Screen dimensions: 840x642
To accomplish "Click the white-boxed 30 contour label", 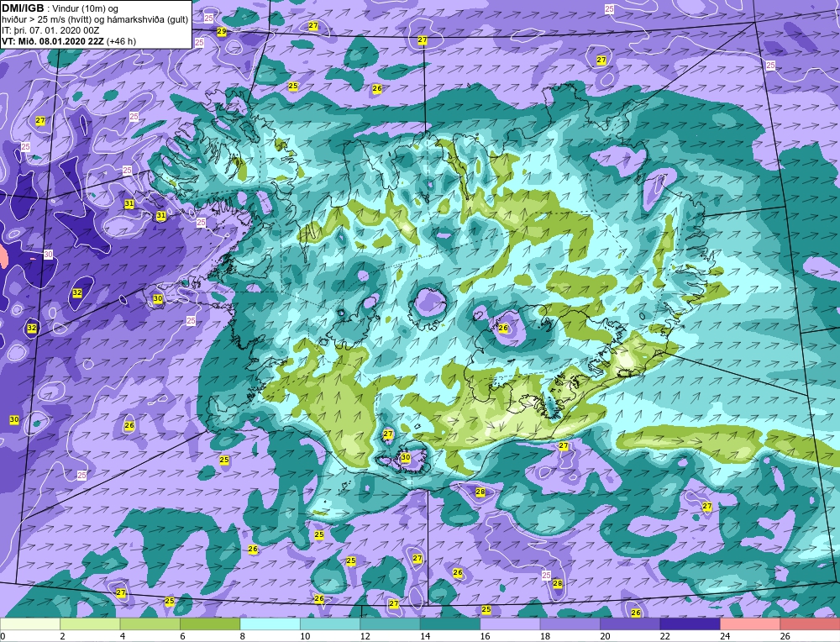I will 48,254.
